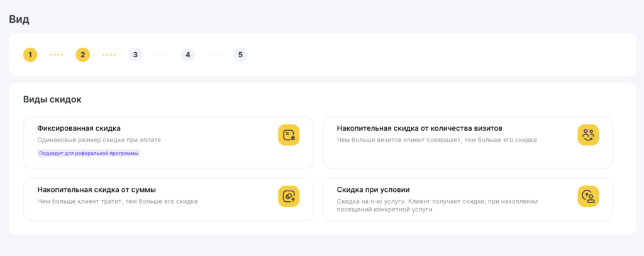Select "Скидка при условии" title

click(x=373, y=189)
